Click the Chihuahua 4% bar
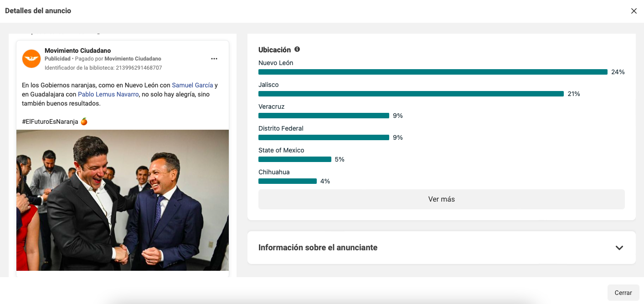The width and height of the screenshot is (644, 304). [287, 181]
